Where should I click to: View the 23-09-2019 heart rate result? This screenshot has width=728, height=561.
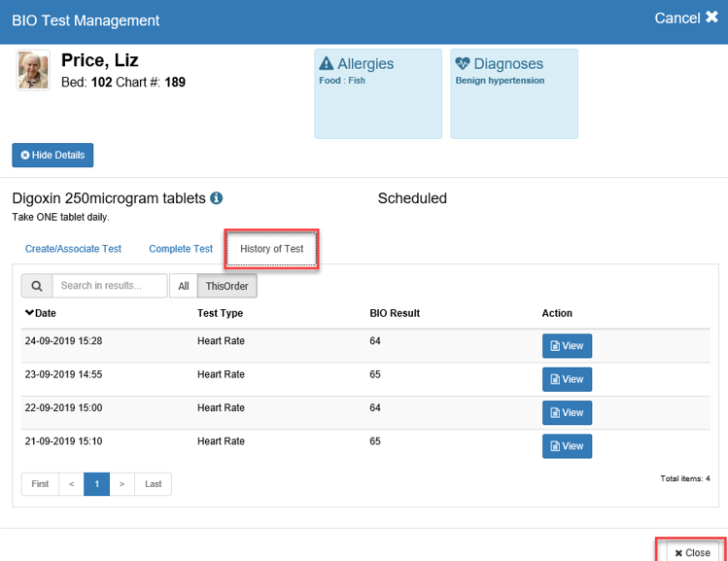567,379
